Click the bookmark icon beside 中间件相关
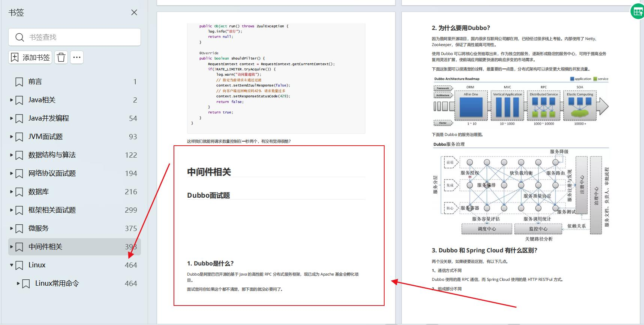Image resolution: width=644 pixels, height=325 pixels. coord(19,247)
